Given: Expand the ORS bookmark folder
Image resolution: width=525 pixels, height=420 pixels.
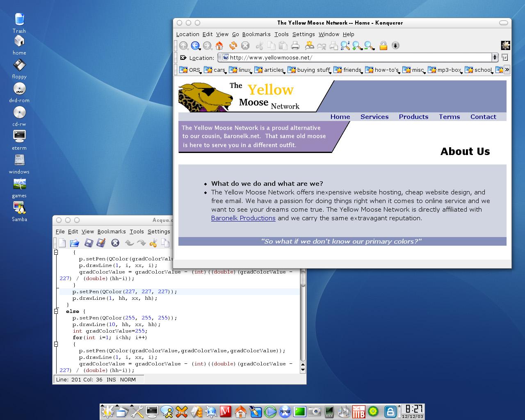Looking at the screenshot, I should (x=190, y=70).
